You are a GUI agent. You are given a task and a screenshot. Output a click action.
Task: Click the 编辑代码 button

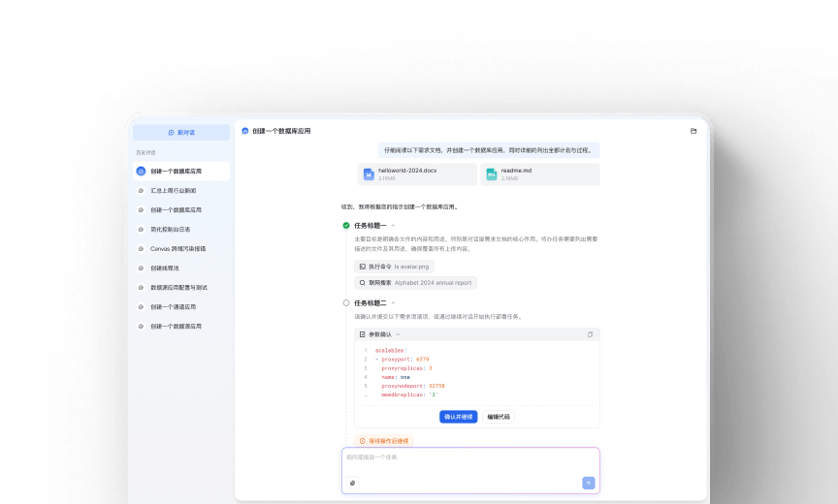point(499,417)
